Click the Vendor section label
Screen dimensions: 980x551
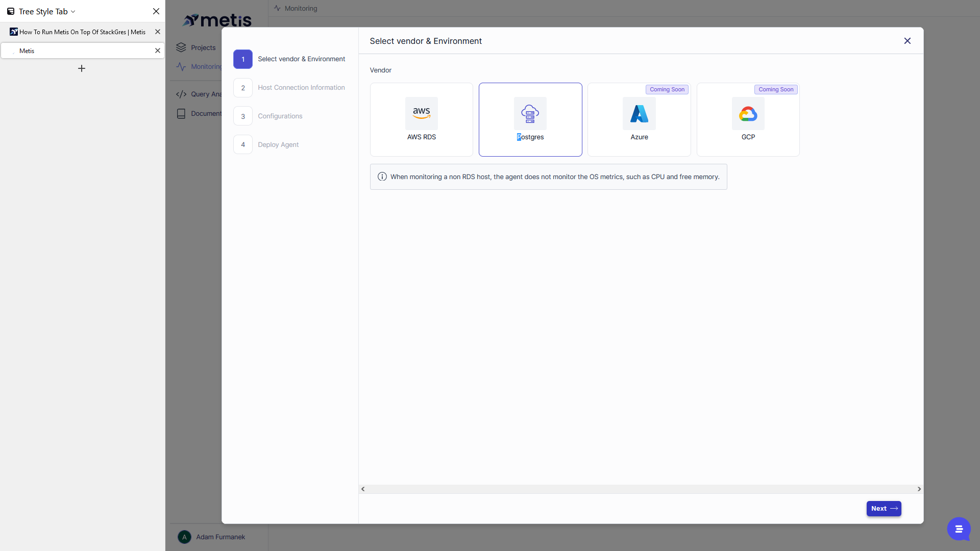[x=381, y=70]
